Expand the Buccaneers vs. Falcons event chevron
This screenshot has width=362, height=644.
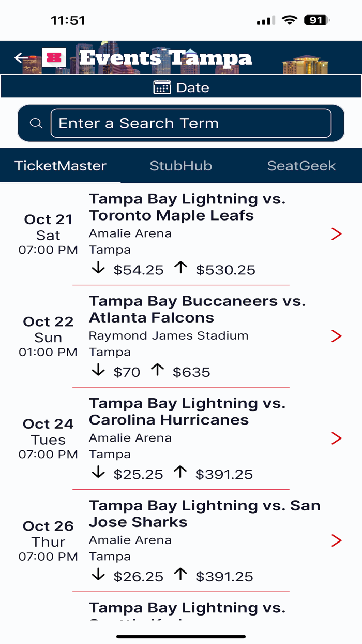click(337, 336)
